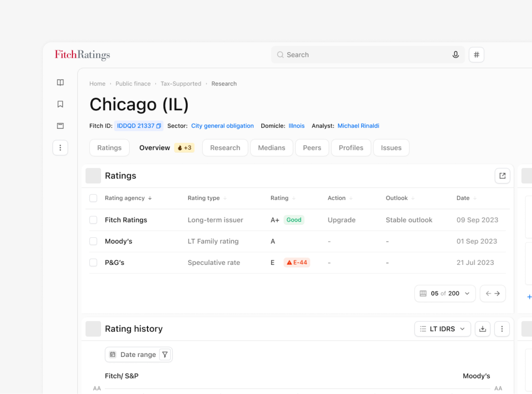Click the FitchRatings logo
The height and width of the screenshot is (394, 532).
tap(82, 55)
